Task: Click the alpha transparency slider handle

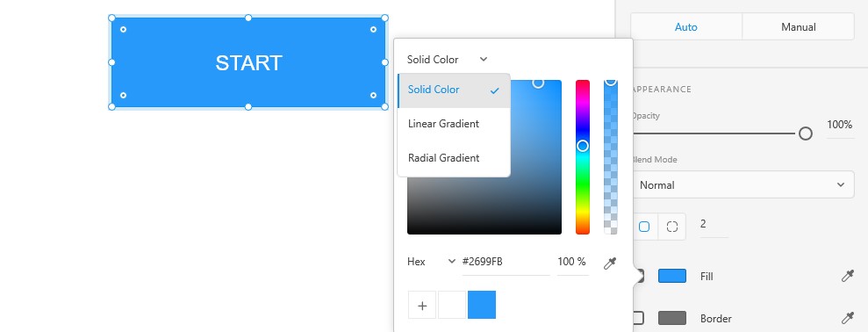Action: [x=611, y=81]
